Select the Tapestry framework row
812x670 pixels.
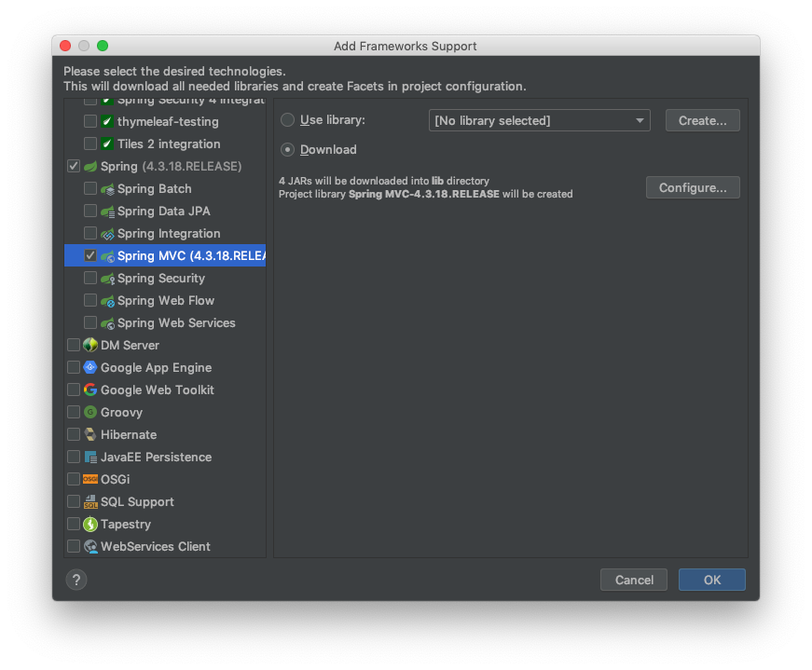[165, 524]
